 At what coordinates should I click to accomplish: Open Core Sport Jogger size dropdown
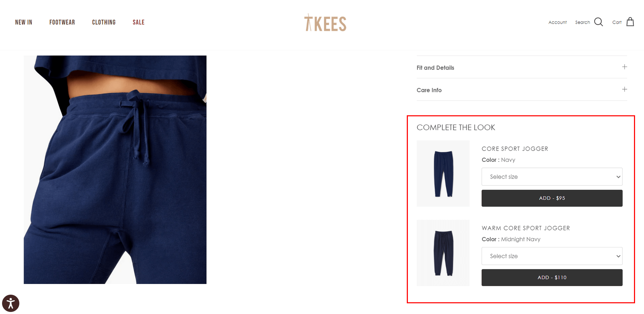tap(552, 177)
